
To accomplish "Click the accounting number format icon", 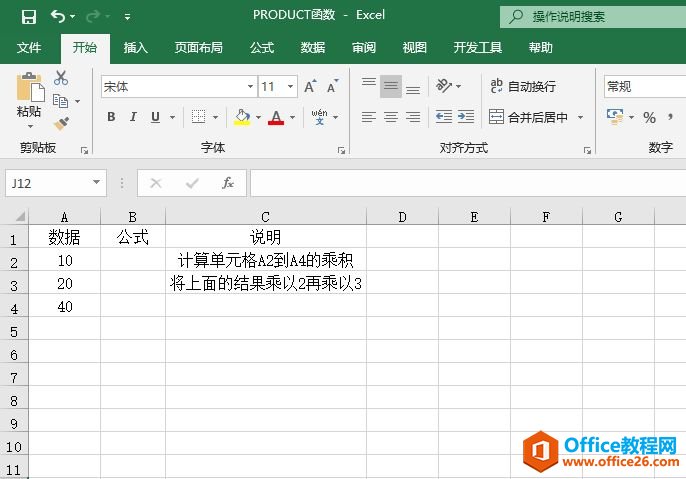I will 615,117.
